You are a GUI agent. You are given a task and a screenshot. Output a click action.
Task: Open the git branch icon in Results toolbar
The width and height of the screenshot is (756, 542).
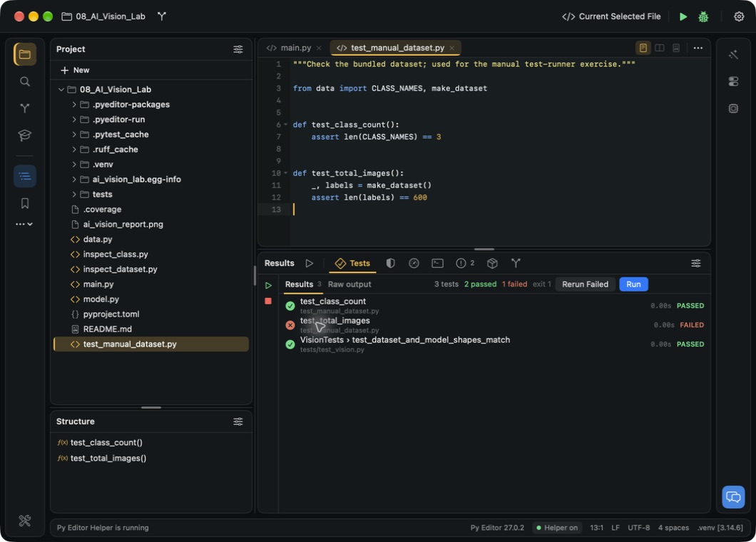(x=516, y=263)
